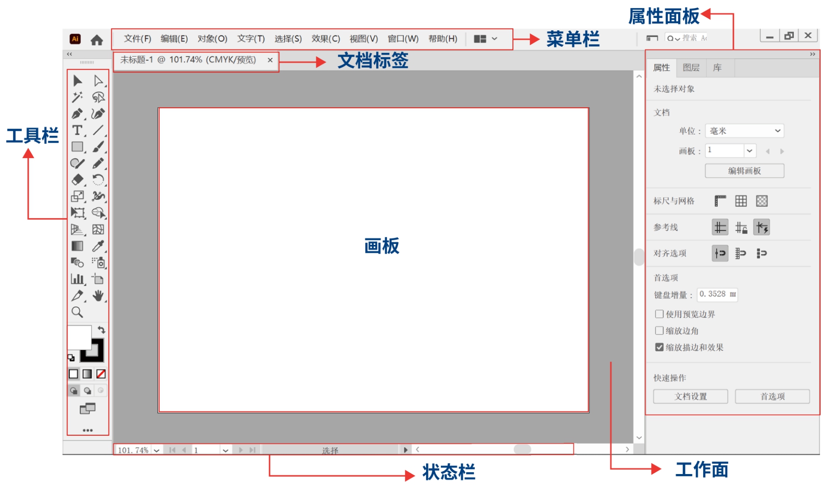Select the Eraser tool
This screenshot has height=504, width=830.
(77, 180)
